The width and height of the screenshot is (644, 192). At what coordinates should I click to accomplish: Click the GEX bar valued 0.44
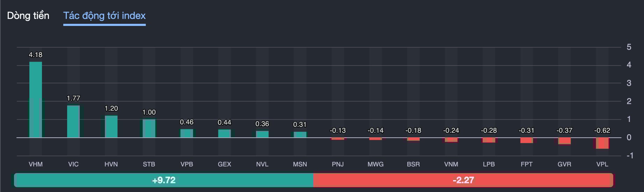point(224,133)
